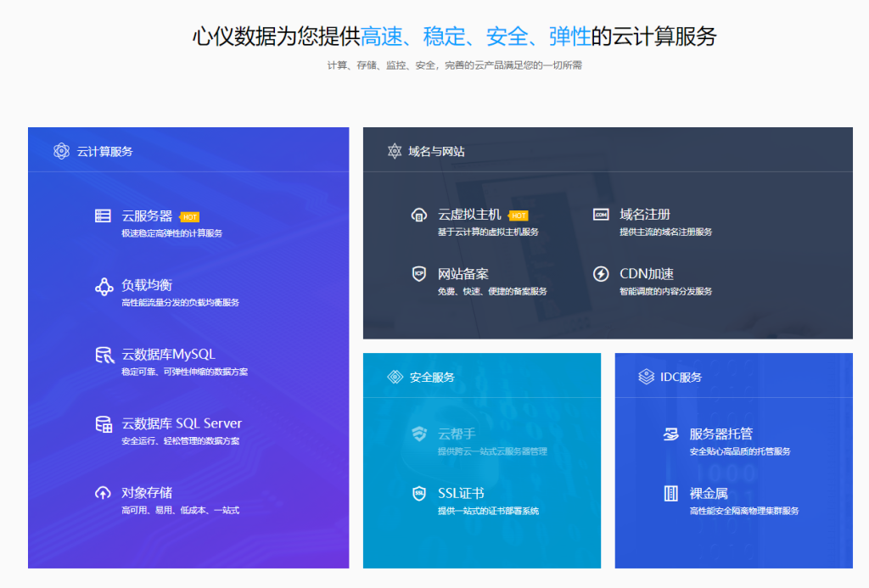Open the SSL证书 service link
Viewport: 869px width, 588px height.
[461, 493]
